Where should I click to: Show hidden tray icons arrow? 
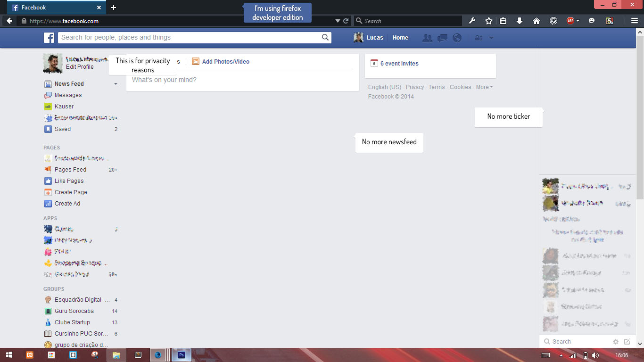(x=561, y=355)
